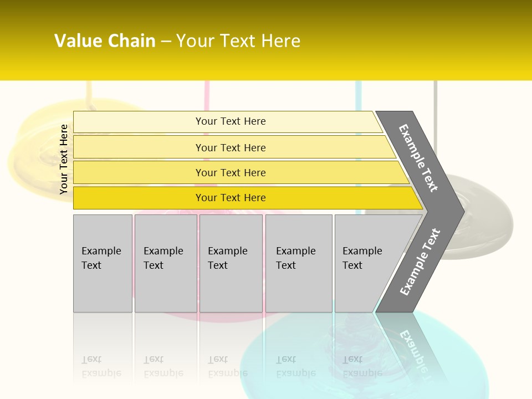This screenshot has height=399, width=532.
Task: Click the upper "Example Text" on the dark chevron
Action: [419, 158]
